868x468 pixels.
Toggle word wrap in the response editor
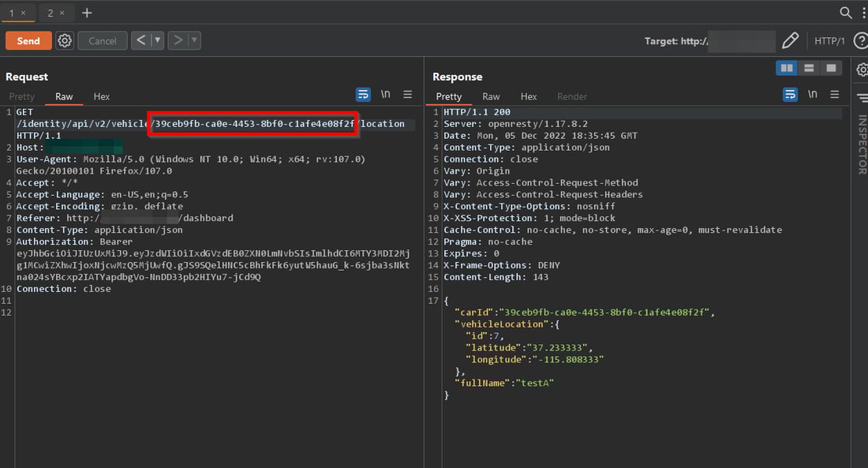coord(790,94)
